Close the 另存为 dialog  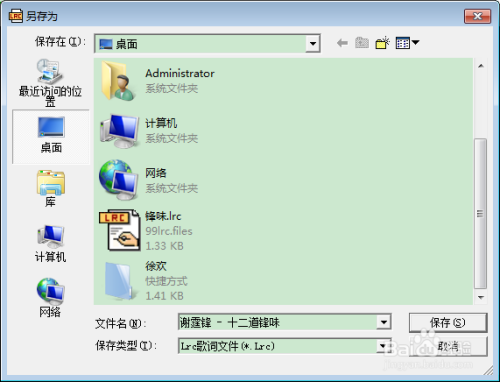click(x=477, y=16)
